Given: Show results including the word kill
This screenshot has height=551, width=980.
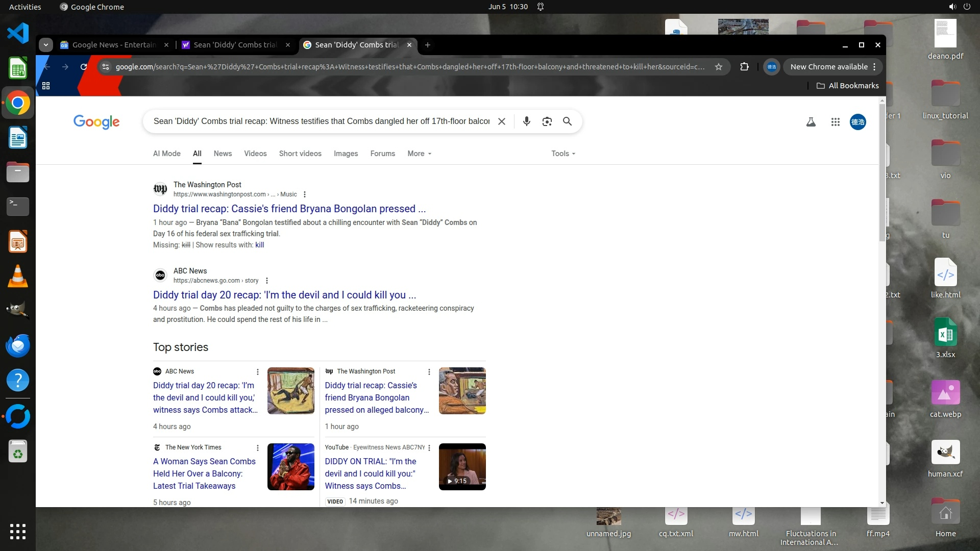Looking at the screenshot, I should click(x=259, y=245).
